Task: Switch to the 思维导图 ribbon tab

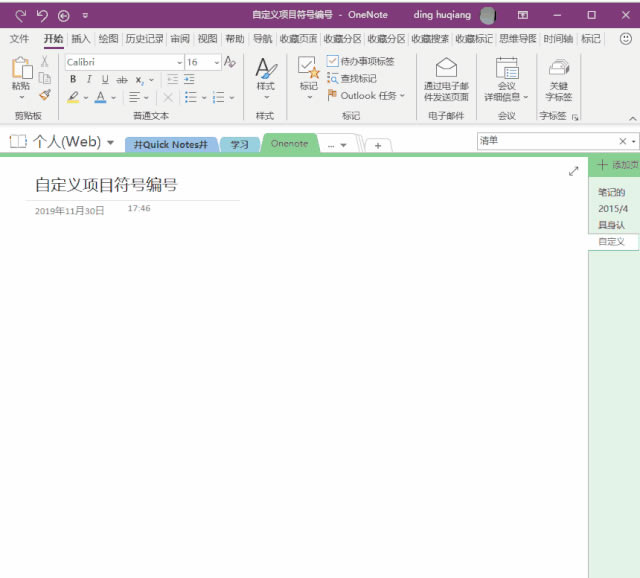Action: click(518, 39)
